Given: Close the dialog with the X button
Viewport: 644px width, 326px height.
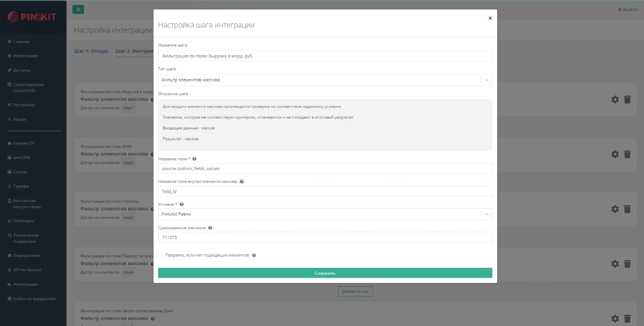Looking at the screenshot, I should pyautogui.click(x=490, y=18).
